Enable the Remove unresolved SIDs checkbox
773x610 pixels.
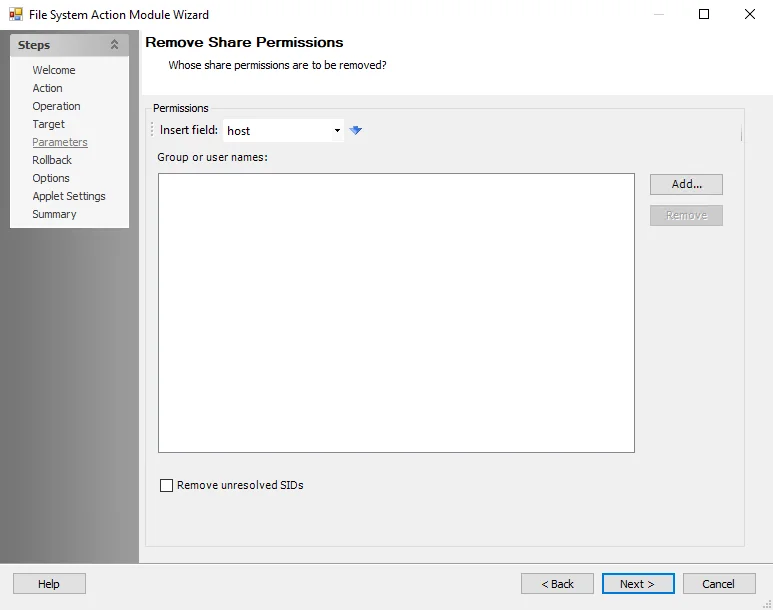[167, 485]
